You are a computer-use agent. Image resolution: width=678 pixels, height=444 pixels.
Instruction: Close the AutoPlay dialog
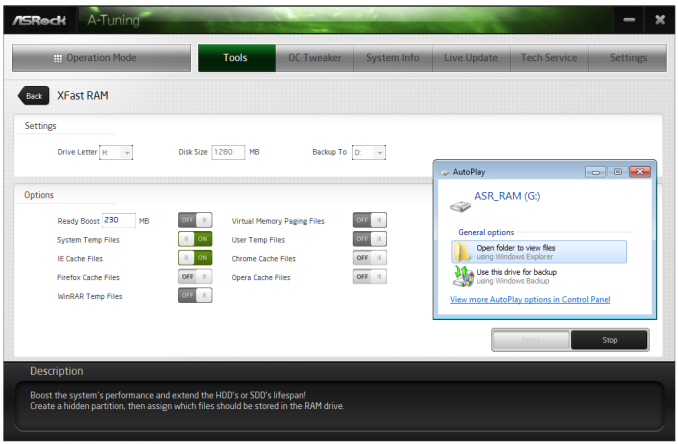click(x=640, y=172)
